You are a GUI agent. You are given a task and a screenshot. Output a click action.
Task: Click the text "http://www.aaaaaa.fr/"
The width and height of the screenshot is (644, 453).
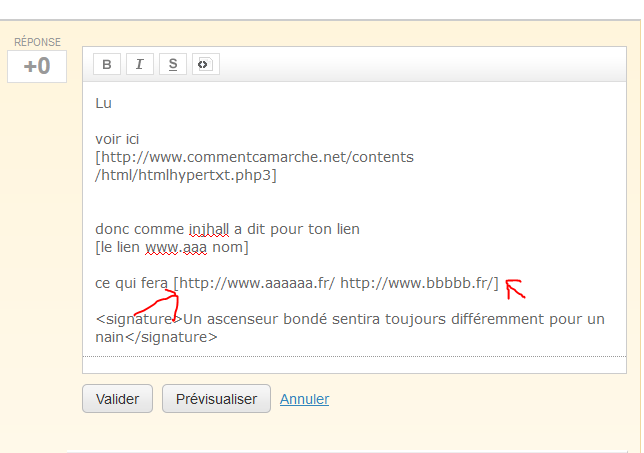257,283
